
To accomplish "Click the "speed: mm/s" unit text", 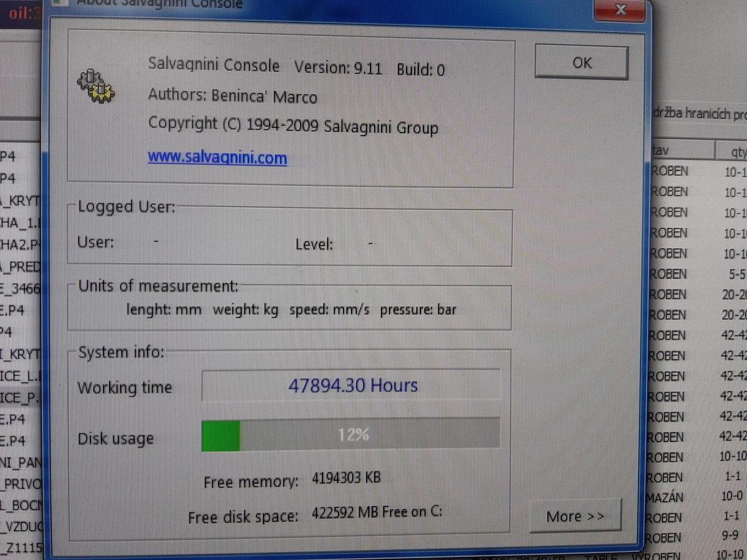I will 329,309.
